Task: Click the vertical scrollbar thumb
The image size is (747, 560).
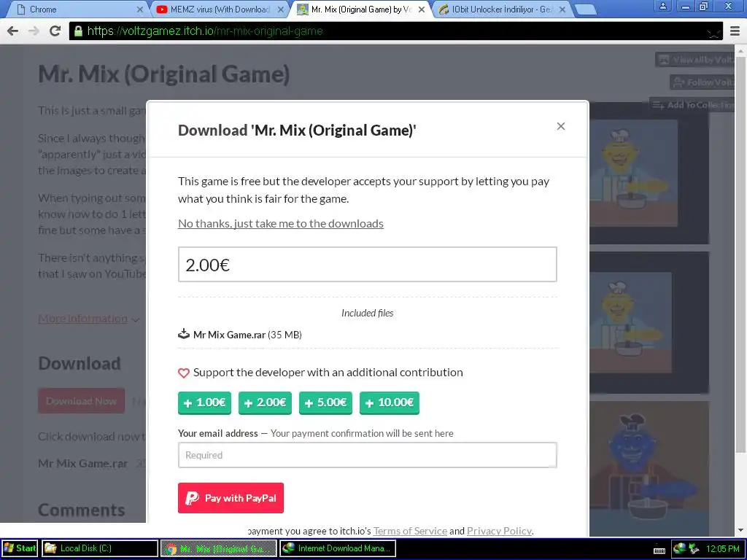Action: [x=741, y=254]
